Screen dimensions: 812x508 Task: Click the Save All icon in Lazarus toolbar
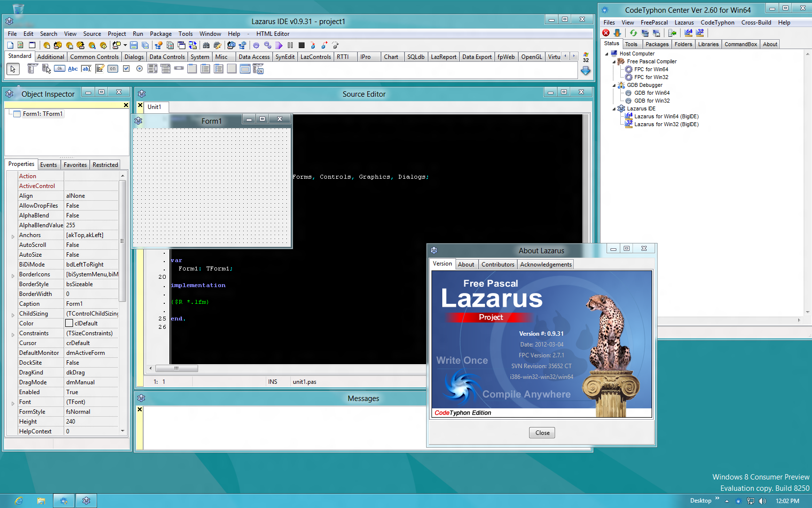point(145,45)
